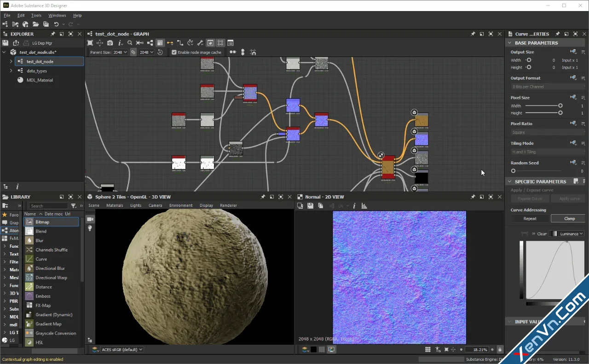The image size is (589, 364).
Task: Open the ACES sRGB color space dropdown
Action: [122, 350]
